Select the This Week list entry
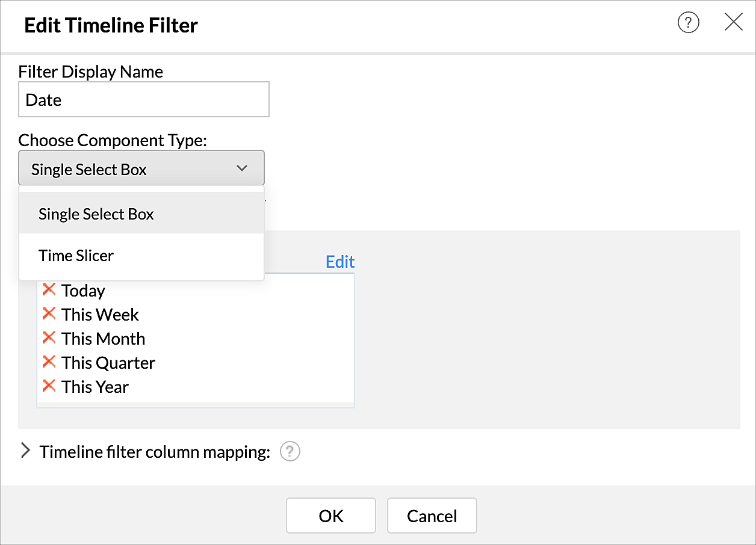Viewport: 756px width, 545px height. click(x=101, y=315)
